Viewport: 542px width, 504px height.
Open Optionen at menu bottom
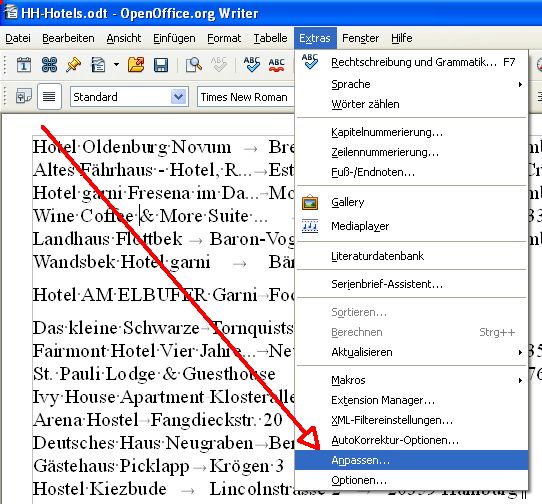411,480
